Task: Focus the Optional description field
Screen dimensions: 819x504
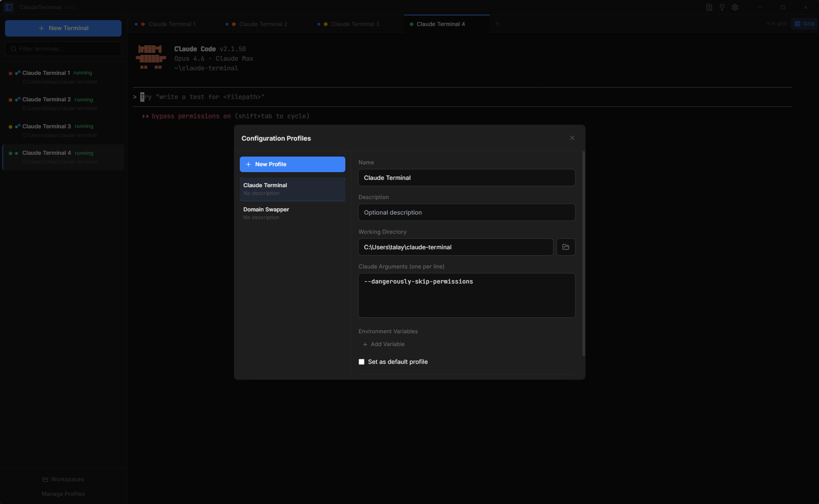Action: (x=466, y=212)
